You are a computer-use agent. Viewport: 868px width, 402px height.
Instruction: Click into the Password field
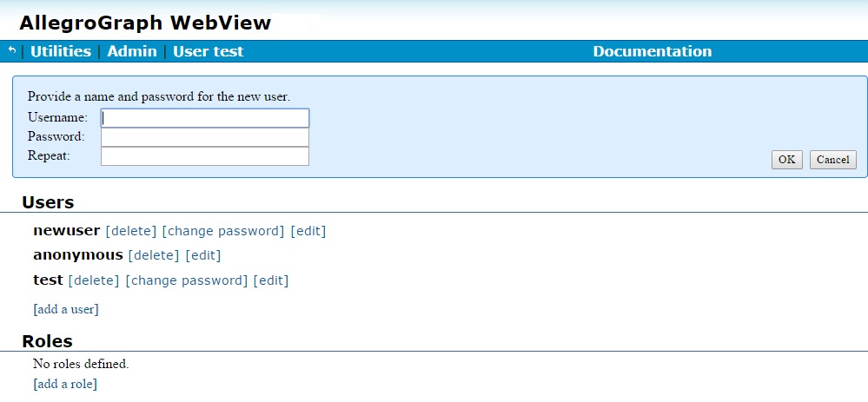(205, 137)
